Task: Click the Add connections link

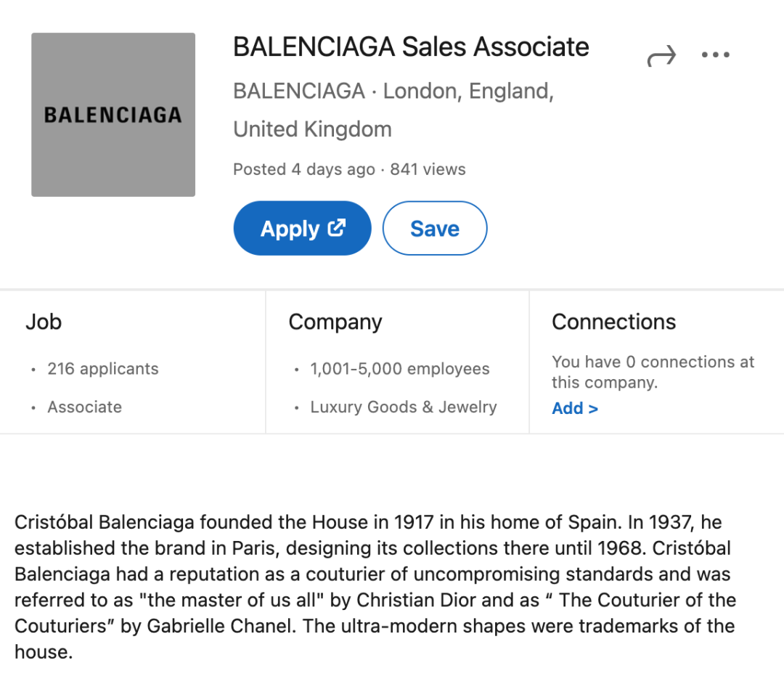Action: coord(574,408)
